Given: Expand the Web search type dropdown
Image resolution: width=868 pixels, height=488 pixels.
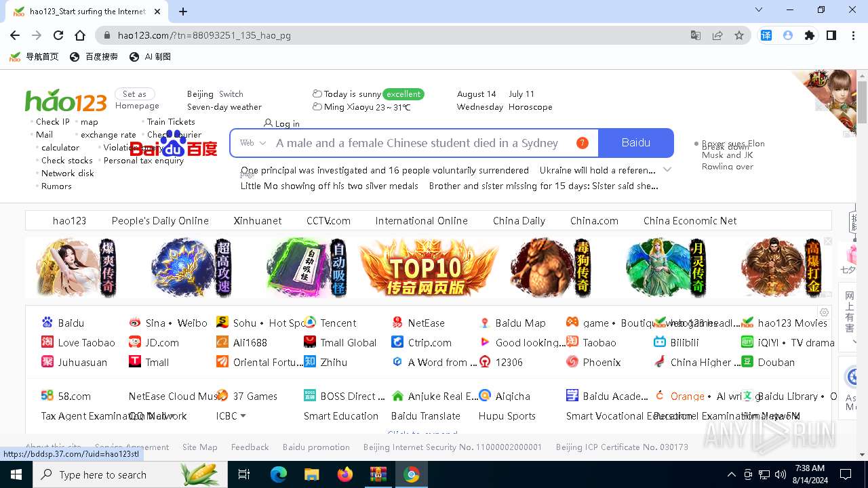Looking at the screenshot, I should pyautogui.click(x=253, y=143).
